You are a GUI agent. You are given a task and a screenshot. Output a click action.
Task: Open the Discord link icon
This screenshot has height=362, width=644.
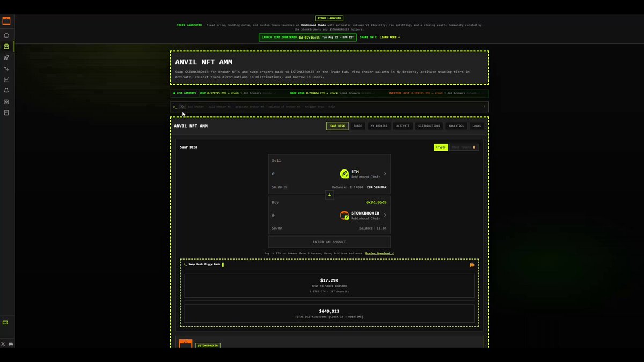11,344
